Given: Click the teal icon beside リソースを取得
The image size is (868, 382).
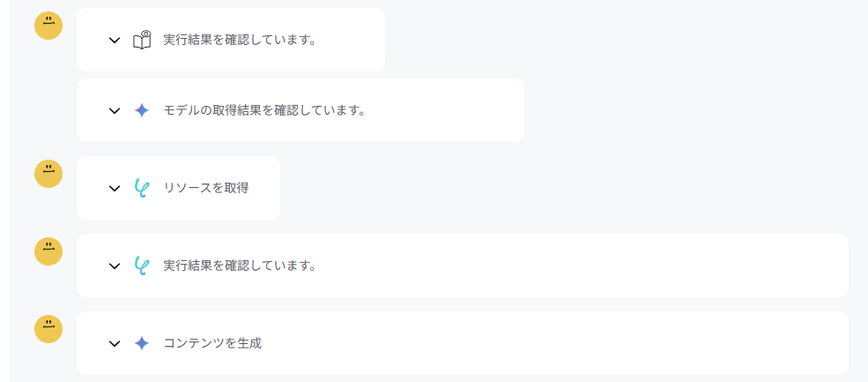Looking at the screenshot, I should (142, 188).
